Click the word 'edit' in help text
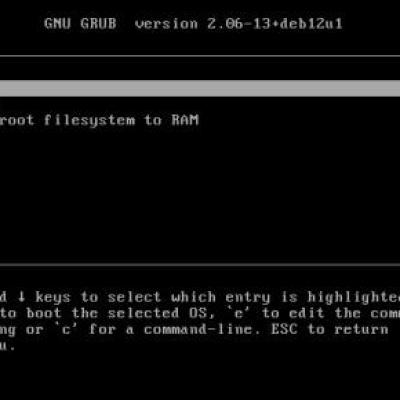400x400 pixels. point(306,313)
